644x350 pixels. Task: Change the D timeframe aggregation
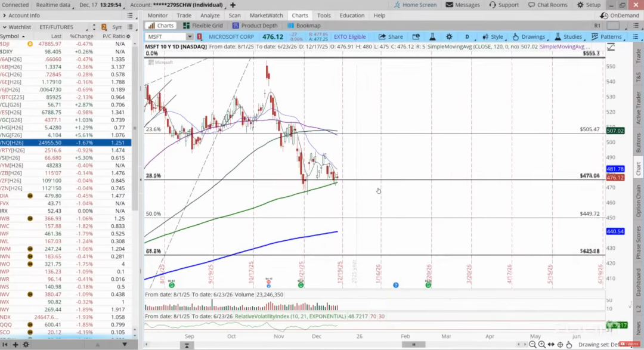(x=467, y=36)
